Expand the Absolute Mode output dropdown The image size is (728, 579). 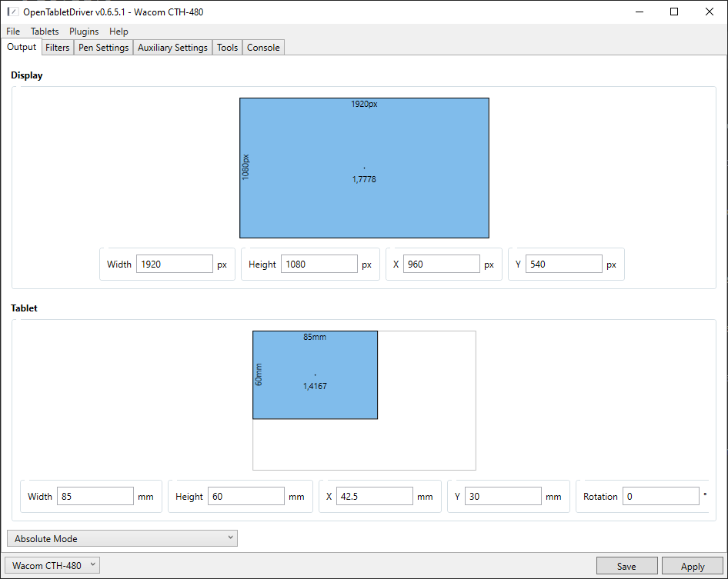pos(122,538)
